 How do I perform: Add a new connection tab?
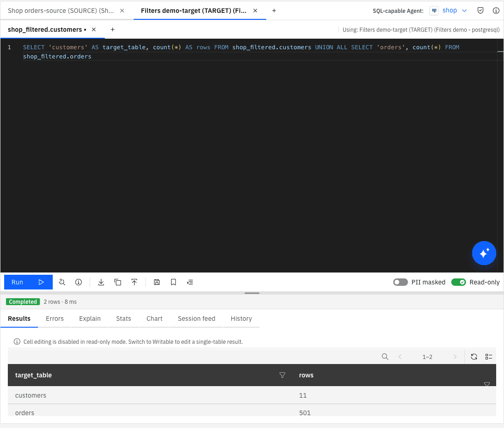274,11
